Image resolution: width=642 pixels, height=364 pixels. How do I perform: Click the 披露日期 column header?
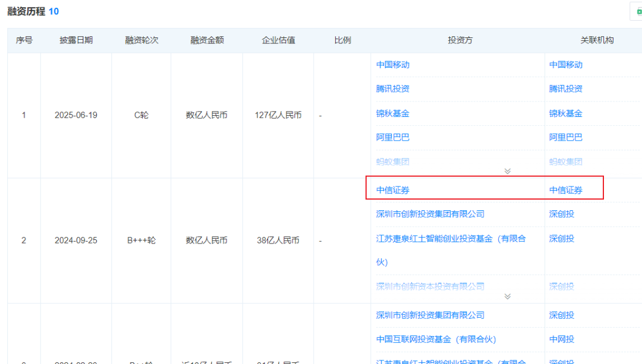coord(75,40)
